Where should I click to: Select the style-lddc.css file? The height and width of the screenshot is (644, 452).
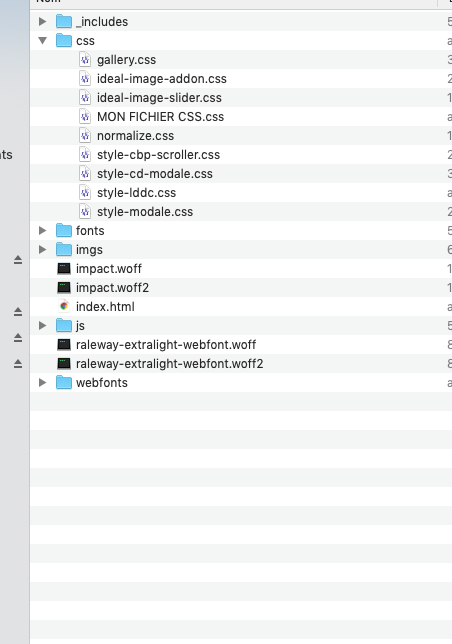point(241,193)
